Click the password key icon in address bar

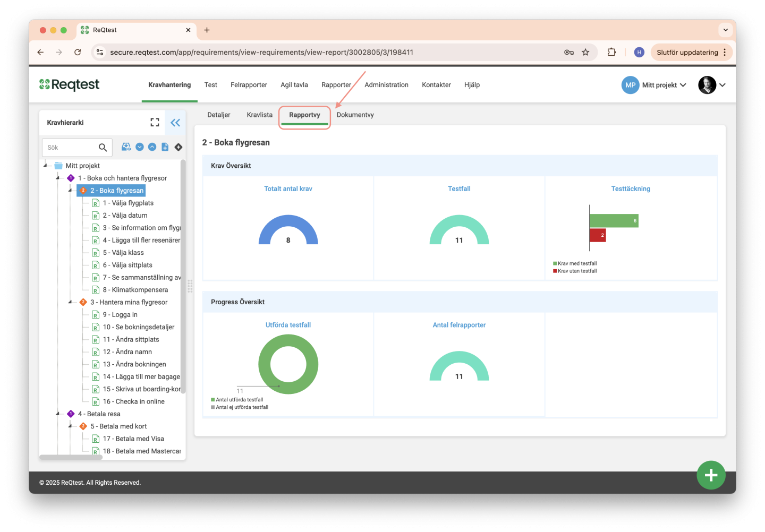(569, 52)
